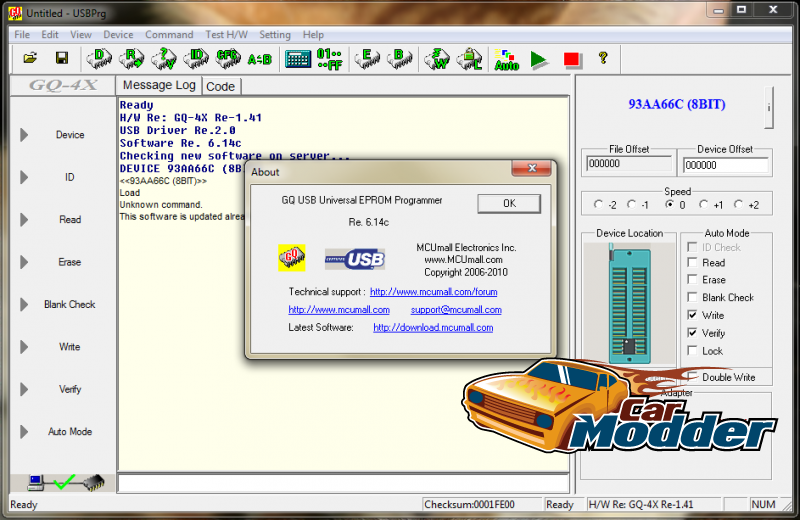Switch to the Code tab
800x520 pixels.
click(x=220, y=86)
